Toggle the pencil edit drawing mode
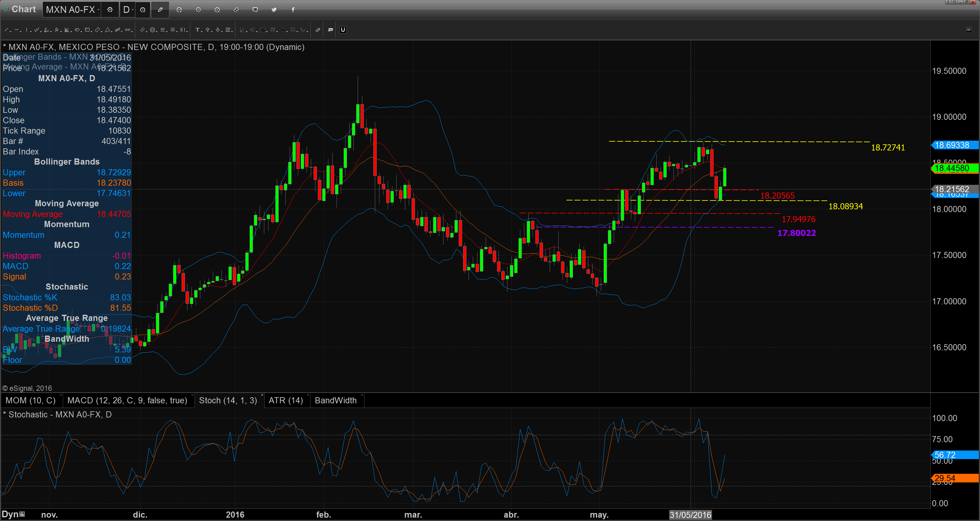980x521 pixels. point(160,10)
